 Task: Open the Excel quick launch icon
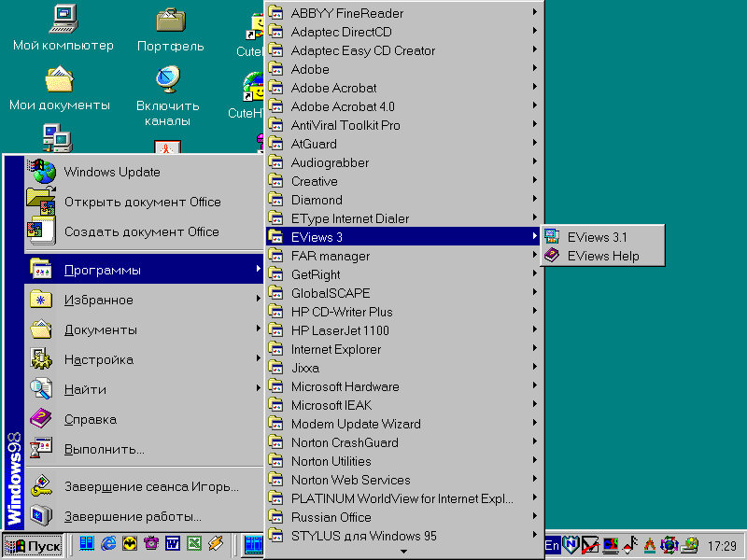tap(194, 544)
